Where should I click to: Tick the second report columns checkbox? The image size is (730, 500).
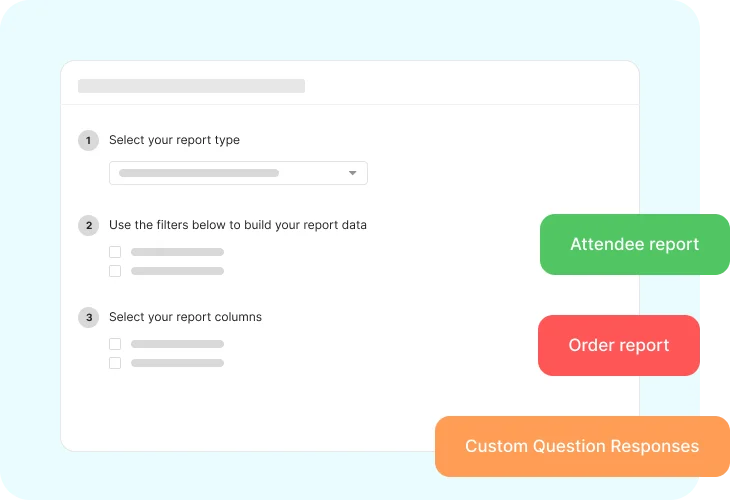115,363
